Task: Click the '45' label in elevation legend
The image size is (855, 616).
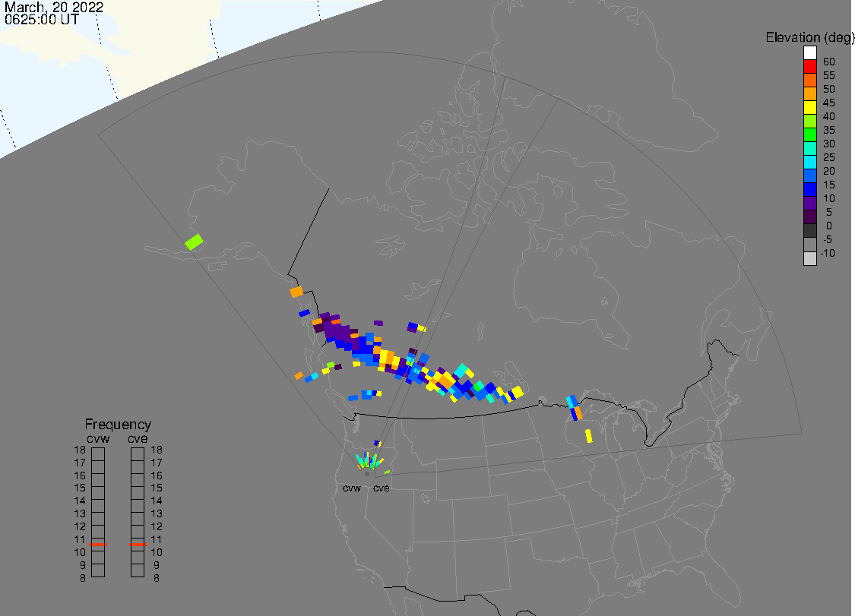Action: (x=829, y=103)
